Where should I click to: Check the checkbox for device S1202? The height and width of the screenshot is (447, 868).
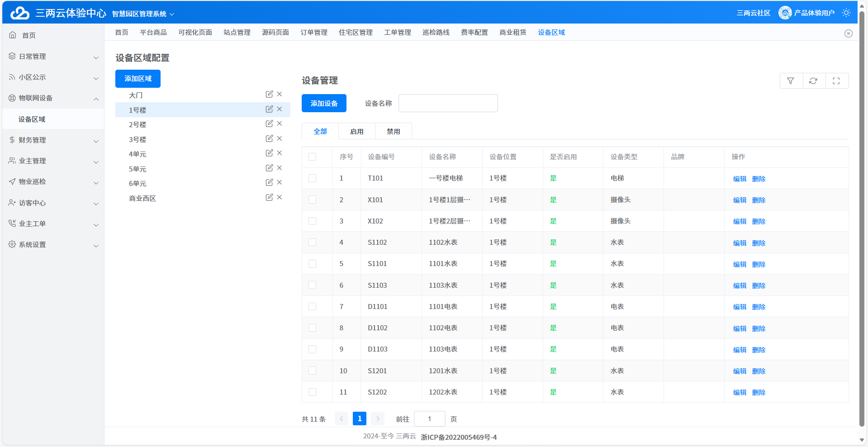click(x=312, y=392)
